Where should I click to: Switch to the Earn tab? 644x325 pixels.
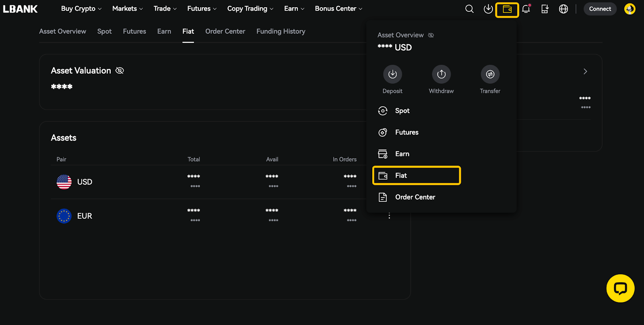pos(164,31)
